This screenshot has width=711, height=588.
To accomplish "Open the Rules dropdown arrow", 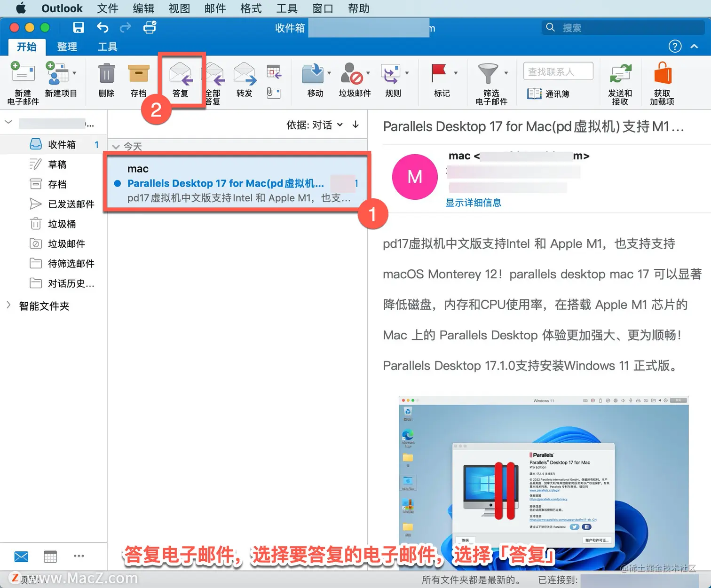I will (x=407, y=73).
